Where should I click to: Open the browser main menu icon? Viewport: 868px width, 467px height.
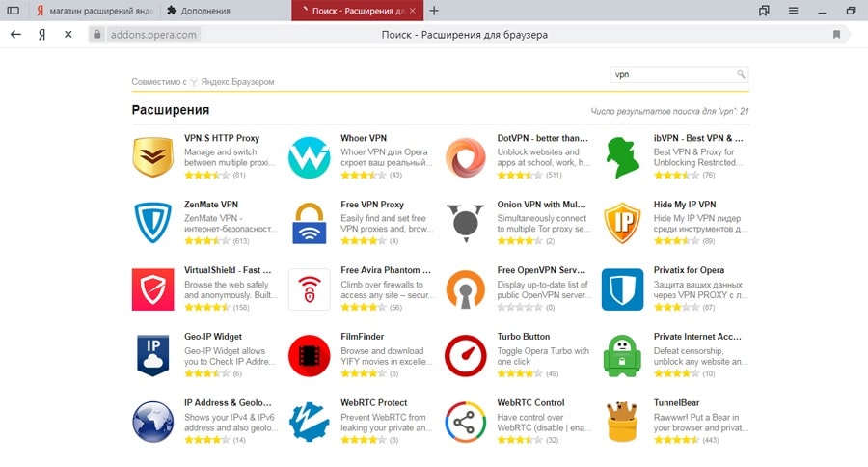click(x=794, y=11)
